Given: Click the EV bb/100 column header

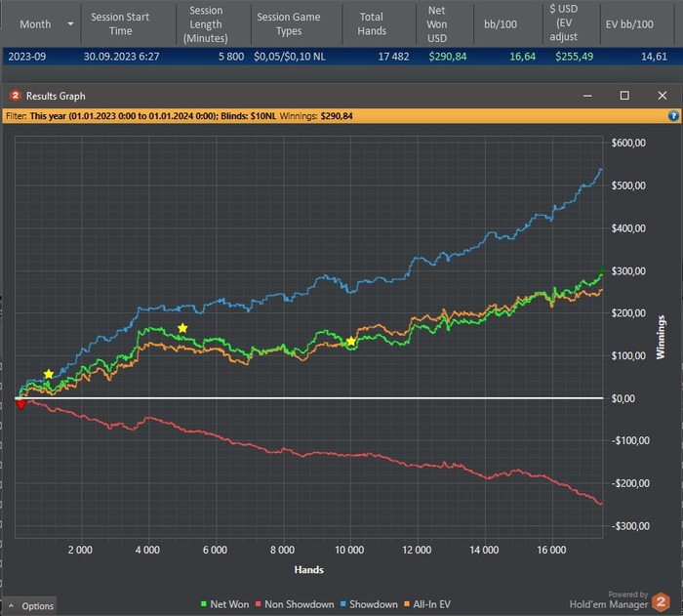Looking at the screenshot, I should pos(629,24).
